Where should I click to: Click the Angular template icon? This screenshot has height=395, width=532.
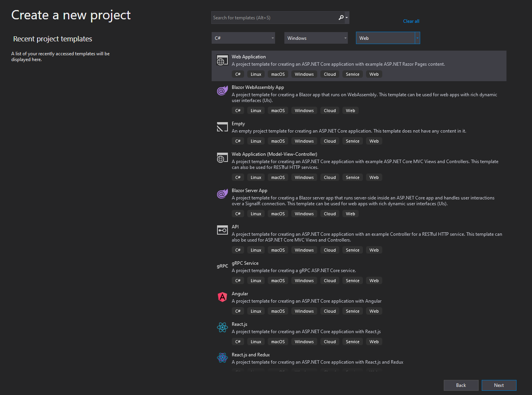[x=222, y=297]
